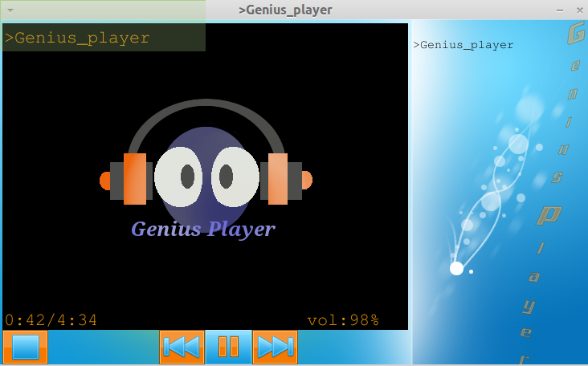Click the Genius Player headphones logo
The width and height of the screenshot is (588, 366).
point(206,169)
